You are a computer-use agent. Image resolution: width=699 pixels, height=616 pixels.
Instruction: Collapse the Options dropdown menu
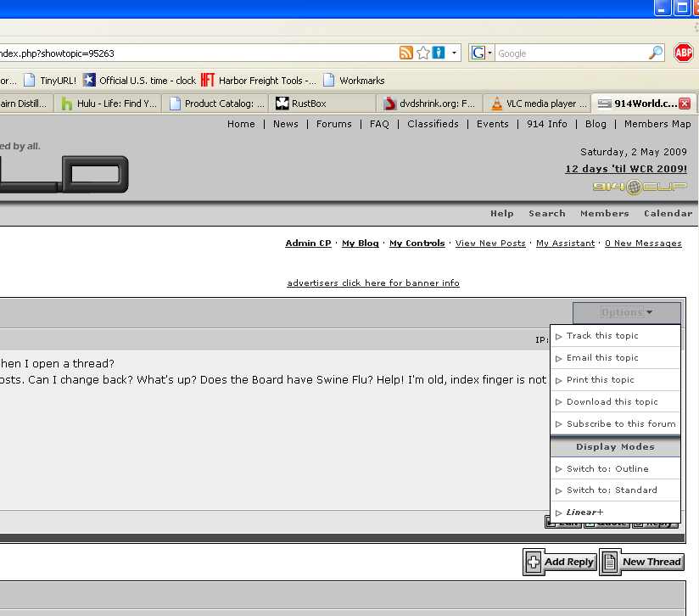[627, 312]
